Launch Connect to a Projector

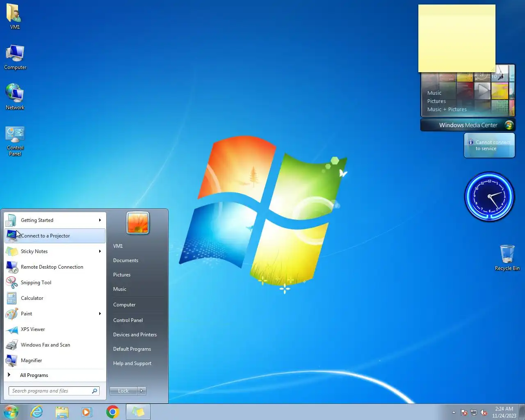pos(55,236)
